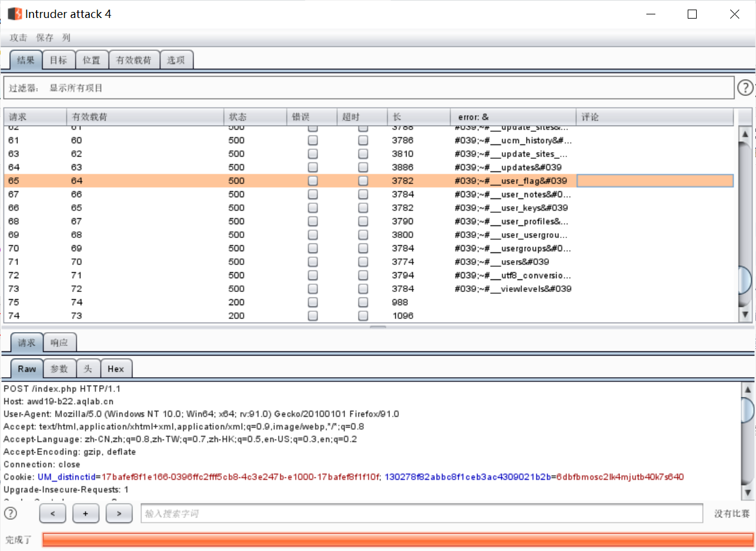Screen dimensions: 756x551
Task: Select the 请求 message tab
Action: click(x=27, y=343)
